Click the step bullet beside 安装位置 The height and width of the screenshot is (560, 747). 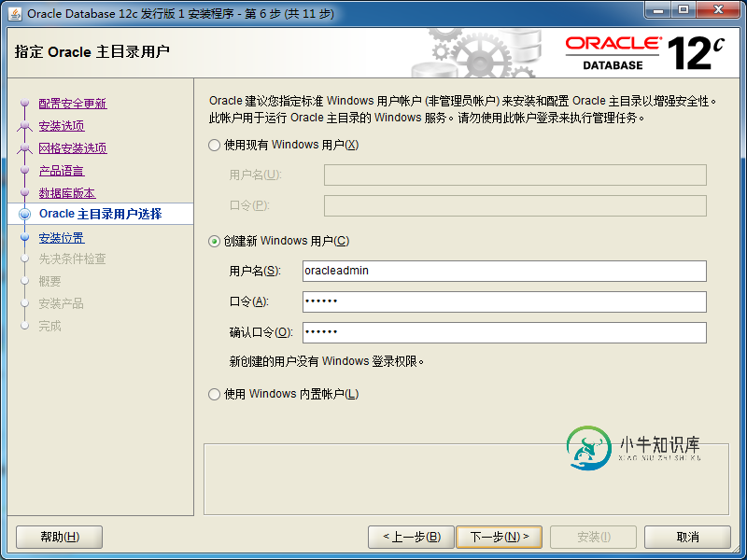tap(25, 237)
